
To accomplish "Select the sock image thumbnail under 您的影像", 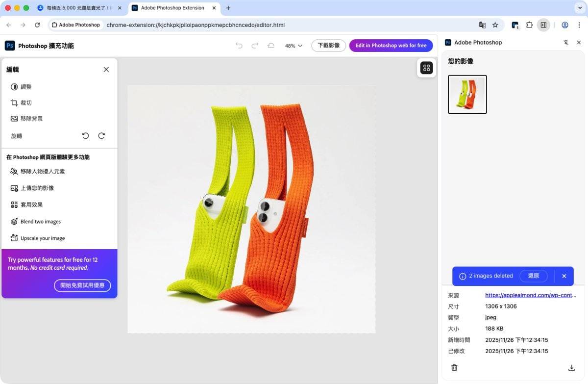I will [x=467, y=94].
